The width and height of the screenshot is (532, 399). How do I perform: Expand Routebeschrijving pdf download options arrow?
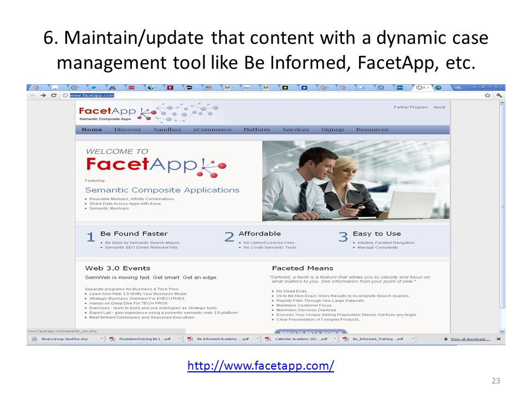pyautogui.click(x=180, y=339)
